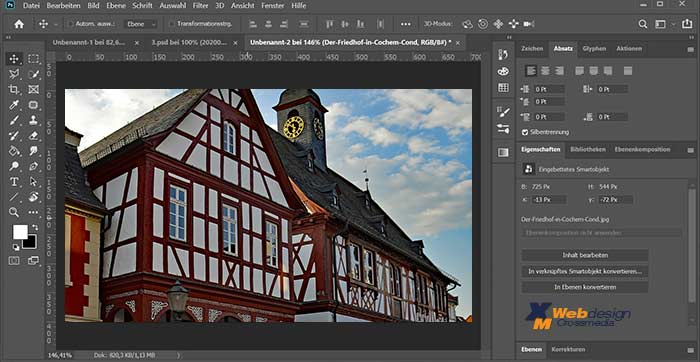Select right-align paragraph button
The height and width of the screenshot is (362, 700).
559,71
